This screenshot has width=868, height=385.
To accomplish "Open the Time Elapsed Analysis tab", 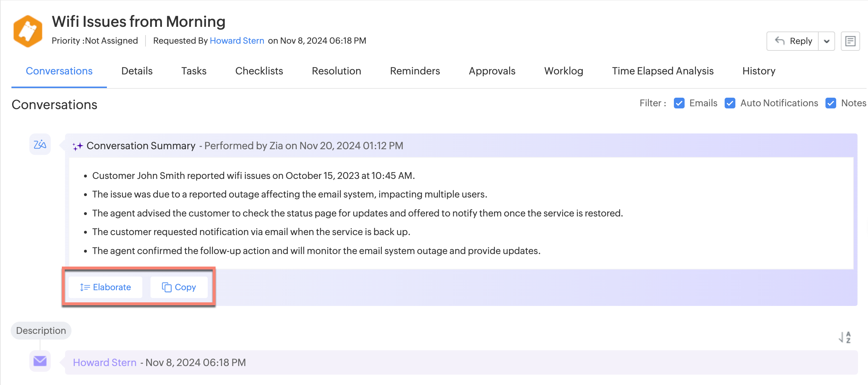I will point(662,71).
